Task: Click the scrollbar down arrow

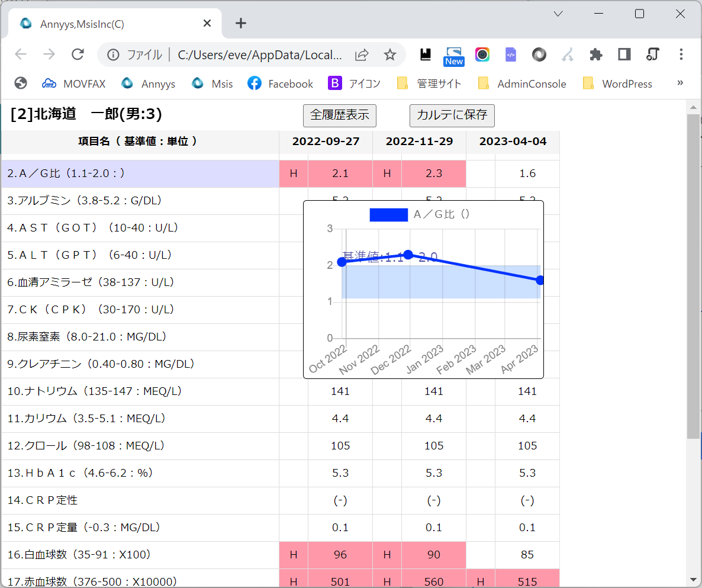Action: [693, 581]
